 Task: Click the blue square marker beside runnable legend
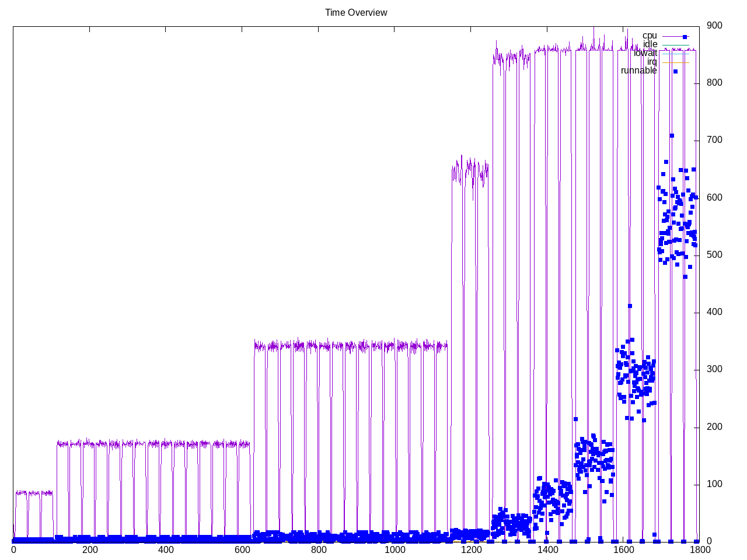pyautogui.click(x=675, y=71)
